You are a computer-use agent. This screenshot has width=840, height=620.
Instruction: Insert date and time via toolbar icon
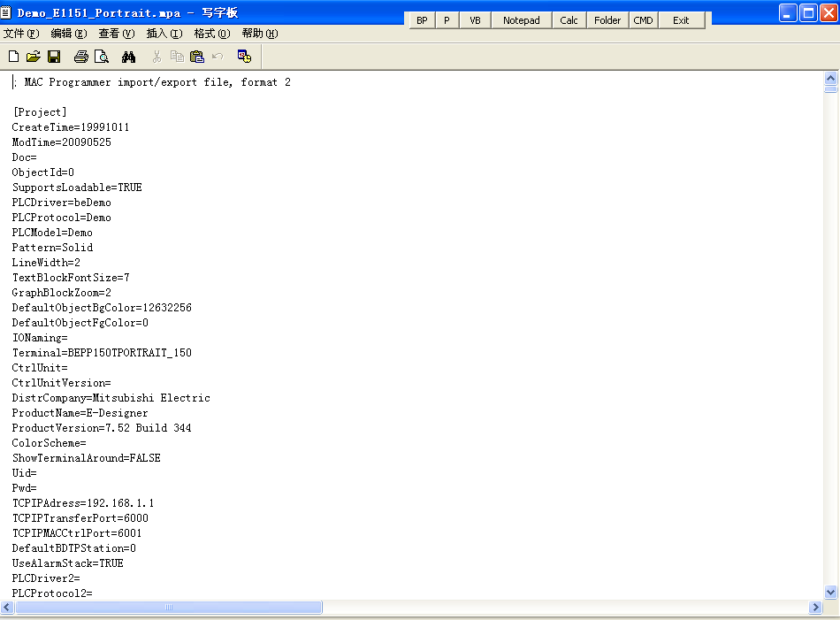pos(244,57)
